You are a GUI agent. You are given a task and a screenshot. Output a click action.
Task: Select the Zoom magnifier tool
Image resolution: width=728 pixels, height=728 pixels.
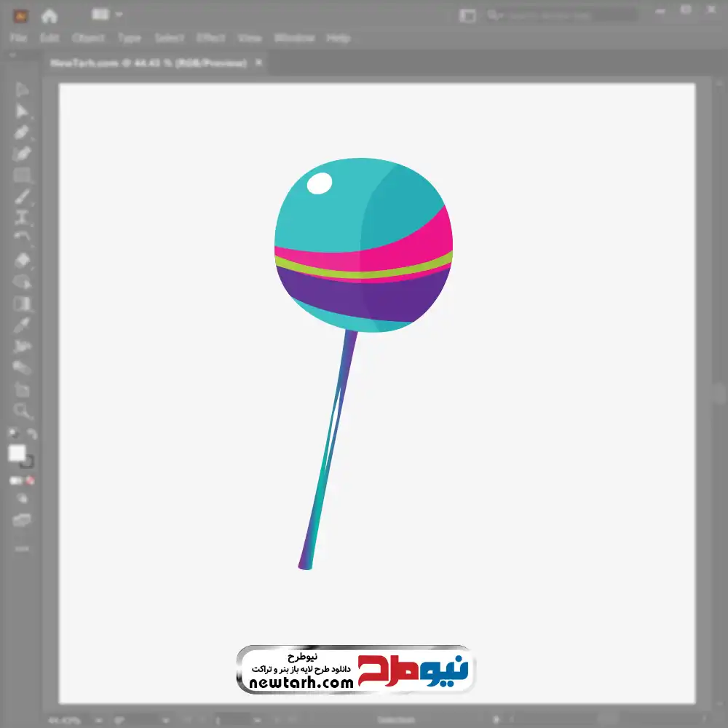click(x=22, y=411)
